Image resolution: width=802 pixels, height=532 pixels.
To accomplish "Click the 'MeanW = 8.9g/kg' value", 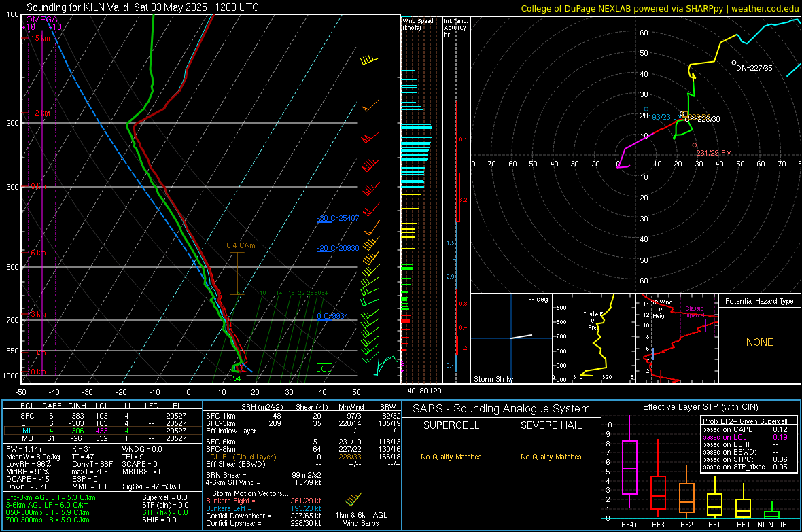I will coord(33,457).
